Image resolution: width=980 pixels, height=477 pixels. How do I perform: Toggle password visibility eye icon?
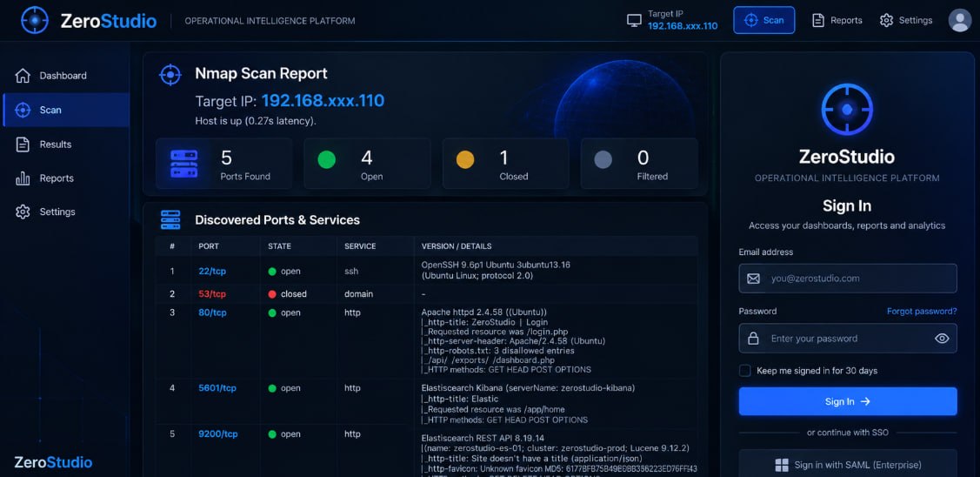pyautogui.click(x=942, y=339)
